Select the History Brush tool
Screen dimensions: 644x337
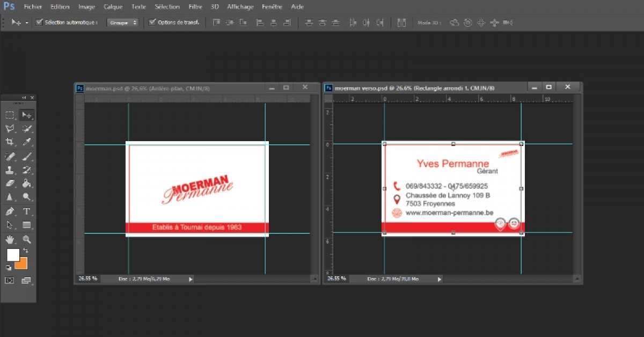26,170
